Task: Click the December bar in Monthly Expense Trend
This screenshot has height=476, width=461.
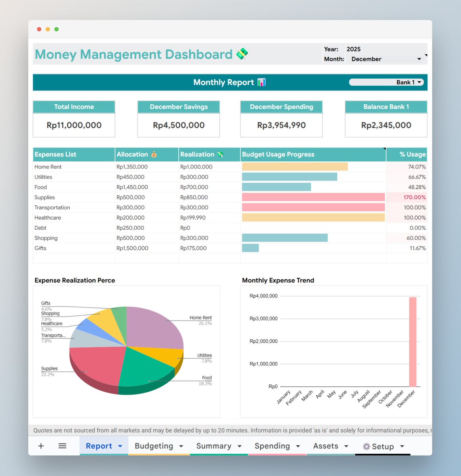Action: pos(413,341)
